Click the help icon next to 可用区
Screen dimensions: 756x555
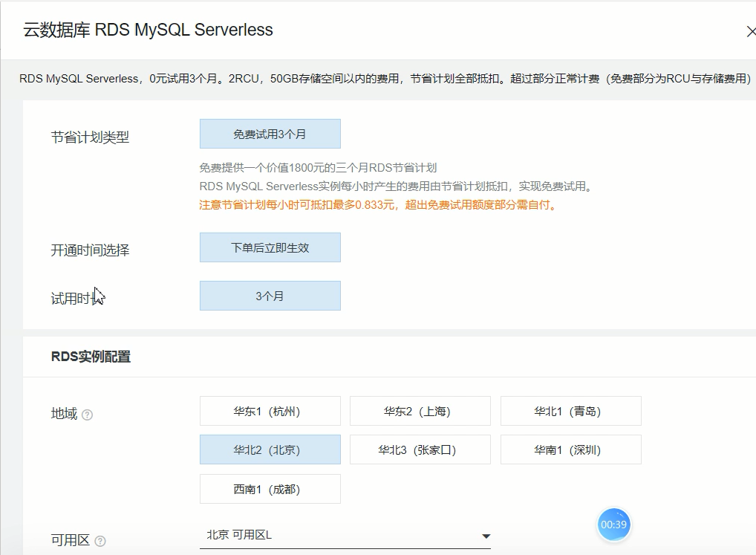[100, 541]
